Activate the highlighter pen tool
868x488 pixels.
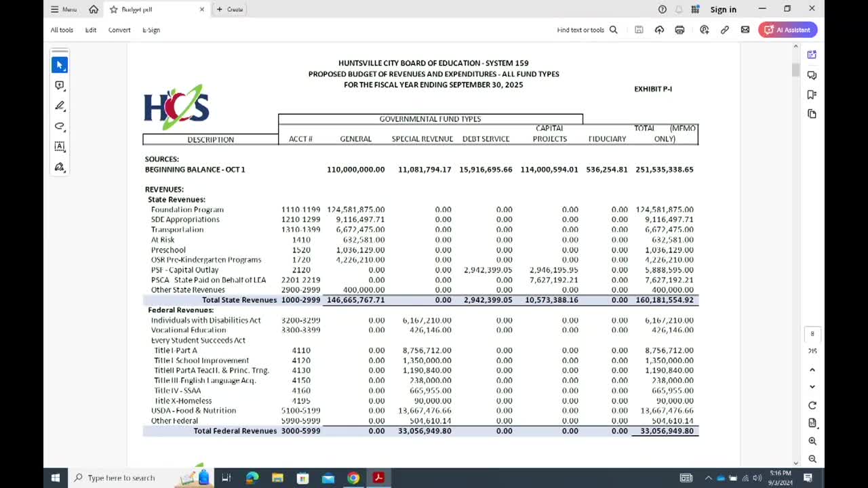click(60, 106)
